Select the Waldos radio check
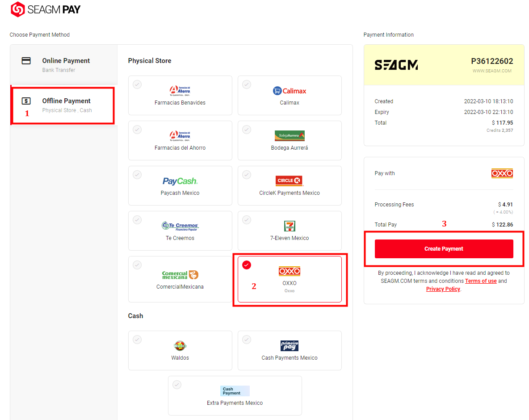 tap(137, 340)
